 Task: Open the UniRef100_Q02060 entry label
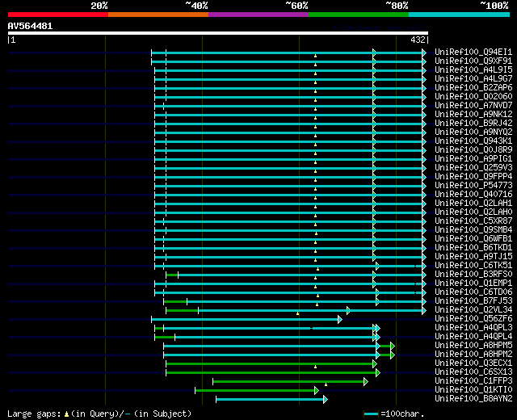(x=473, y=97)
